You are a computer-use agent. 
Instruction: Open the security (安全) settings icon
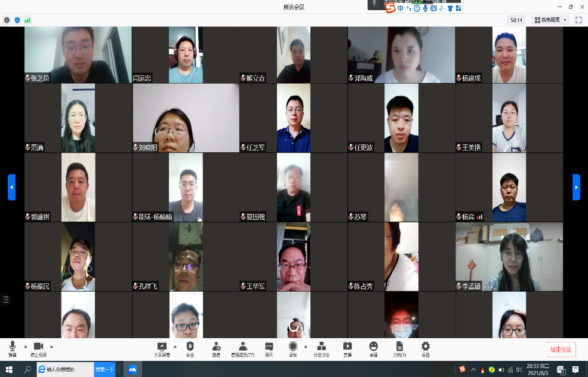pos(190,348)
